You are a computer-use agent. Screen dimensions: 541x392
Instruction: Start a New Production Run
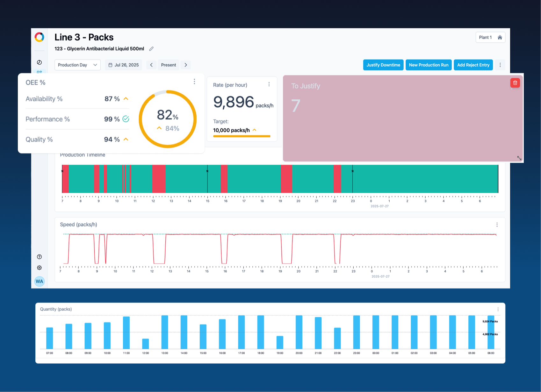429,65
